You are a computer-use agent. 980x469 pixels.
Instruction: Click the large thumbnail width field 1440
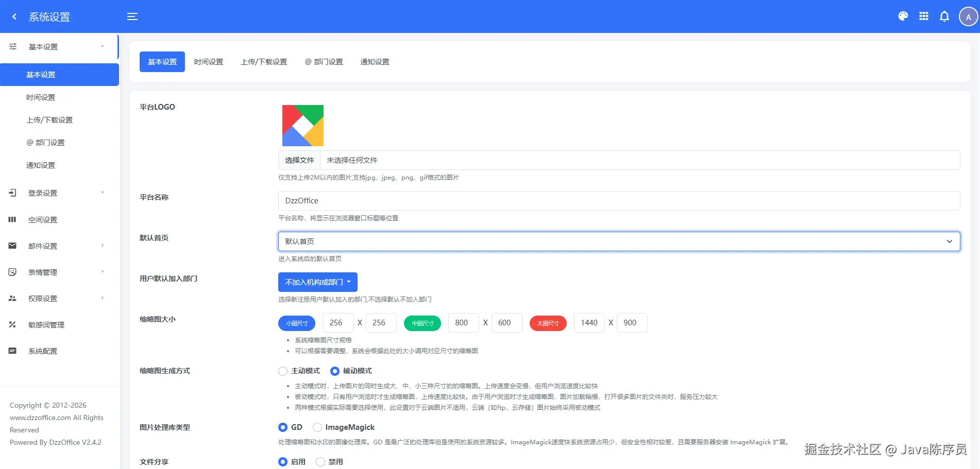point(589,323)
